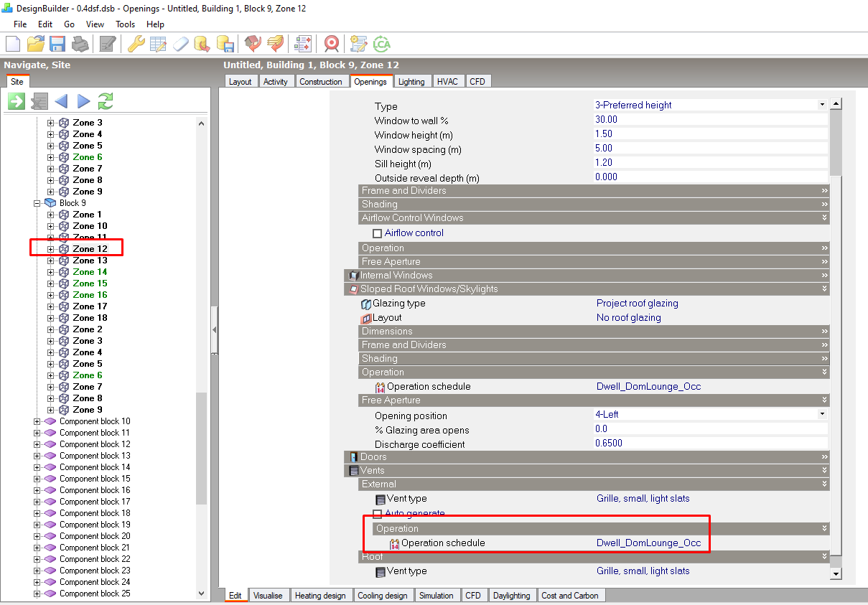Expand the Frame and Dividers section under Dimensions
Viewport: 868px width, 605px height.
point(594,345)
